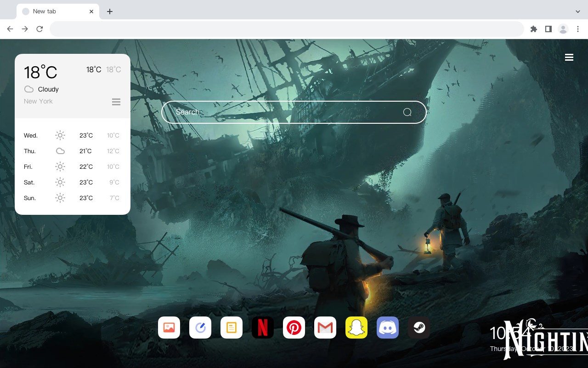The width and height of the screenshot is (588, 368).
Task: Close the New tab tab
Action: point(91,11)
